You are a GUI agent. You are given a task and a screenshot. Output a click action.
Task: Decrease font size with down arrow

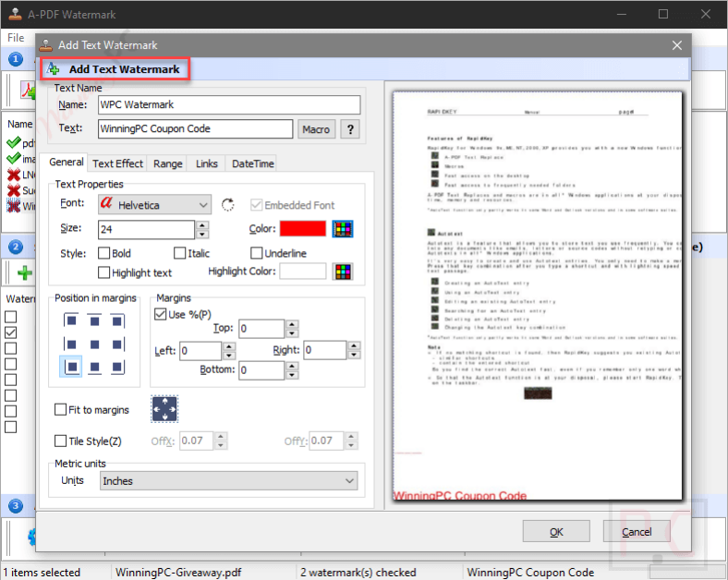pyautogui.click(x=202, y=234)
